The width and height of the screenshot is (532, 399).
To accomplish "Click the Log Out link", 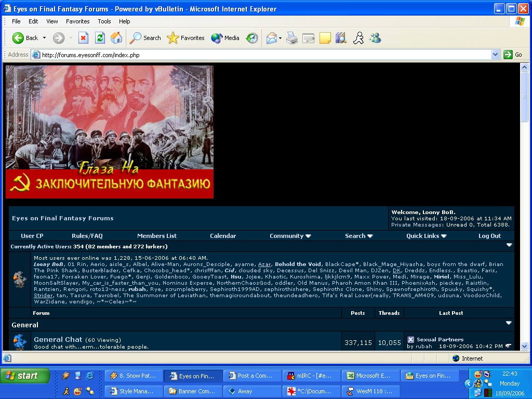I will pos(489,236).
